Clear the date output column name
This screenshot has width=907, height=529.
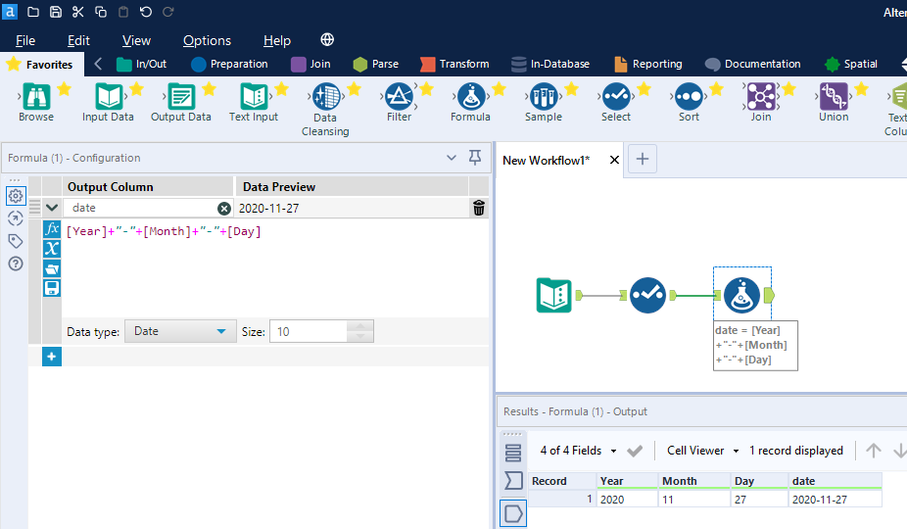click(x=224, y=208)
